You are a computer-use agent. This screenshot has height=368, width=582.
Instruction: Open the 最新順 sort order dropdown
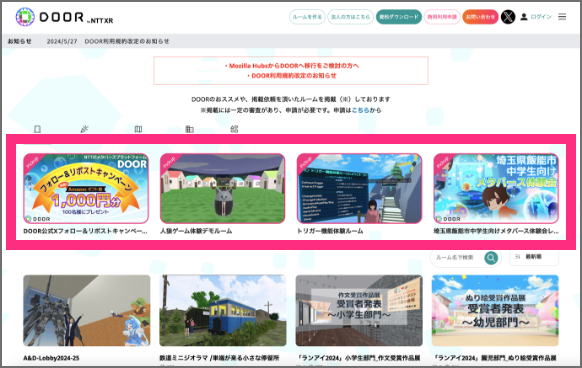coord(534,257)
